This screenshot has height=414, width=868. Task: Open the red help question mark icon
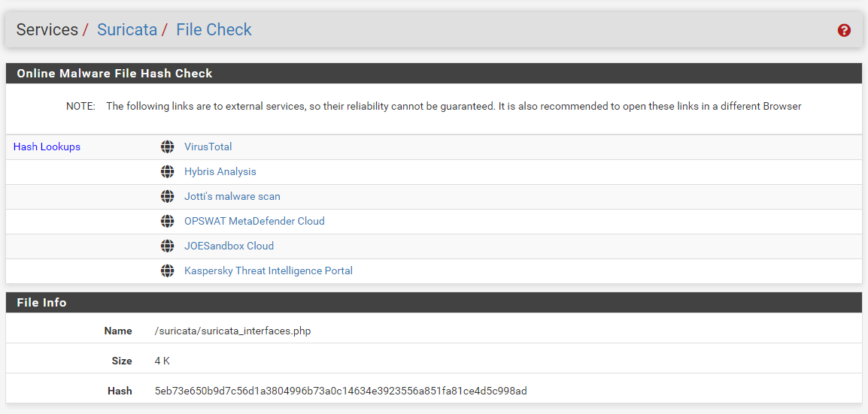pos(844,30)
